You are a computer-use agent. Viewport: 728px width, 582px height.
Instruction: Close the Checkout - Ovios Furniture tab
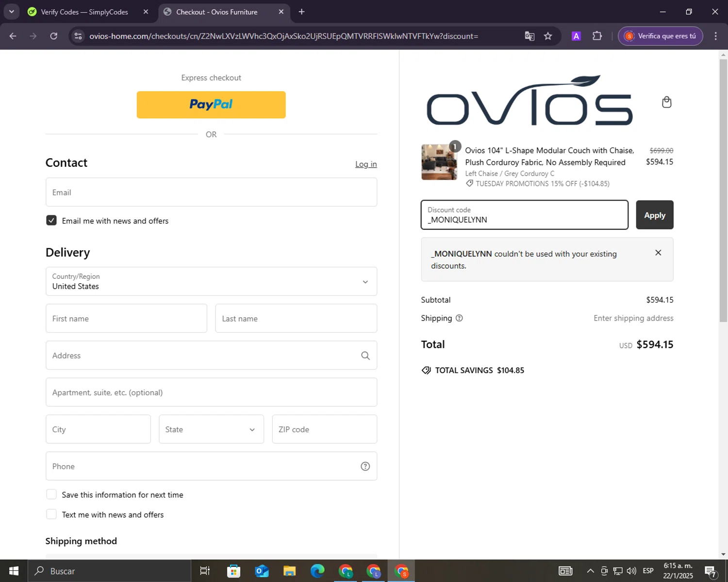click(x=281, y=12)
